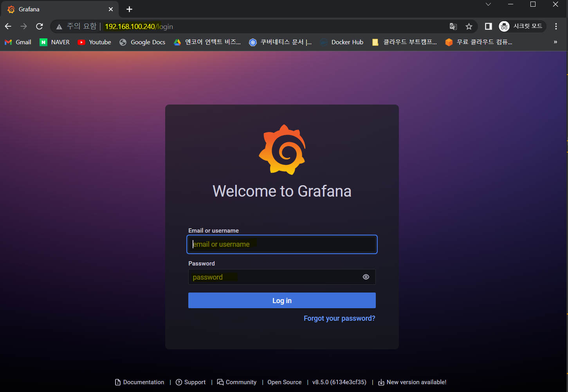568x392 pixels.
Task: Maximize the browser window
Action: click(533, 4)
